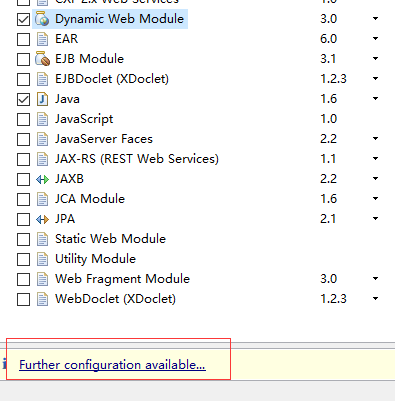Click the WebDoclet (XDoclet) document icon
Screen dimensions: 395x401
pos(42,299)
